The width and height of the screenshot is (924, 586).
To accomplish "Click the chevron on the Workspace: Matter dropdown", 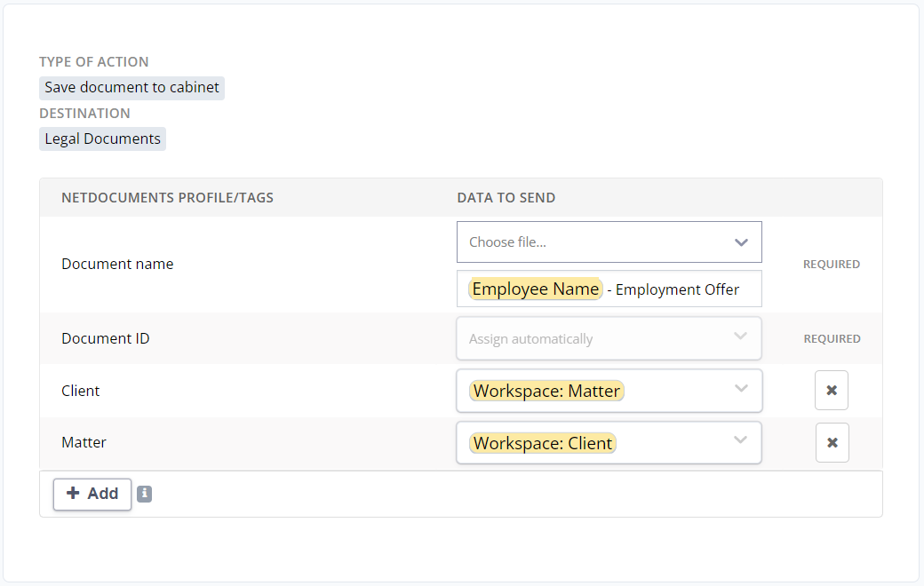I will coord(741,390).
